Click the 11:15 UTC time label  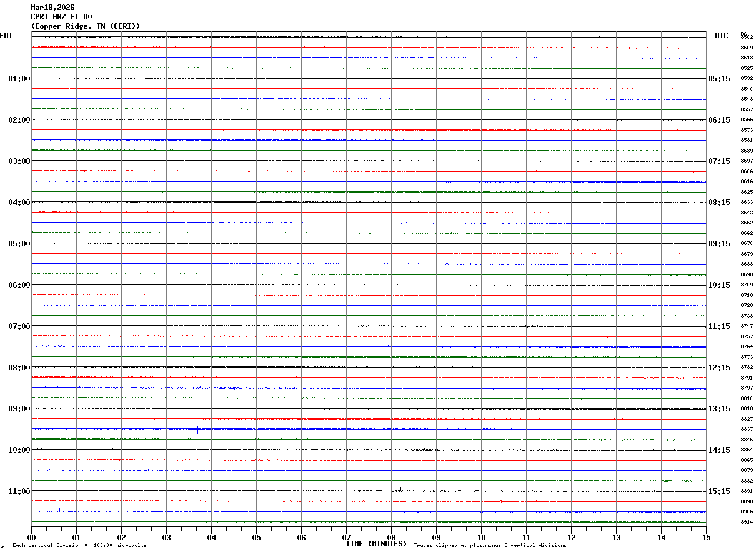(719, 326)
